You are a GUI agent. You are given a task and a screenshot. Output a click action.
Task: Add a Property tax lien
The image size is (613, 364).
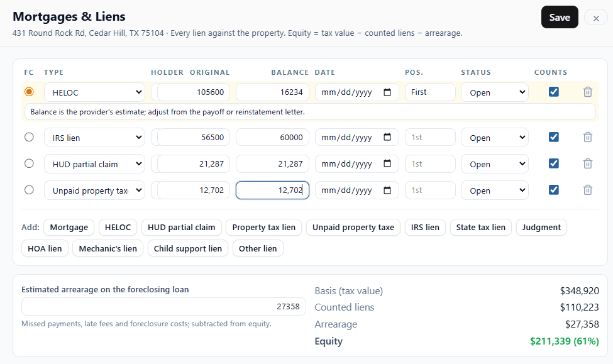tap(264, 228)
